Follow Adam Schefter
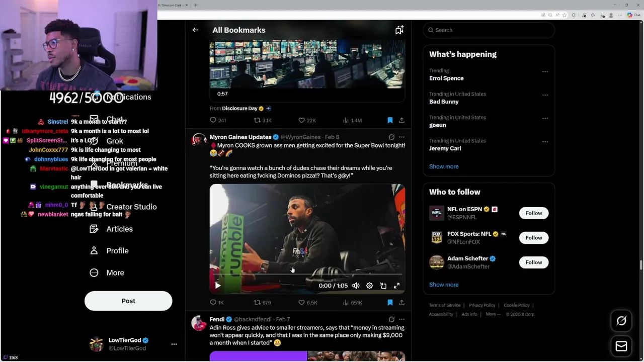The width and height of the screenshot is (644, 362). coord(534,262)
